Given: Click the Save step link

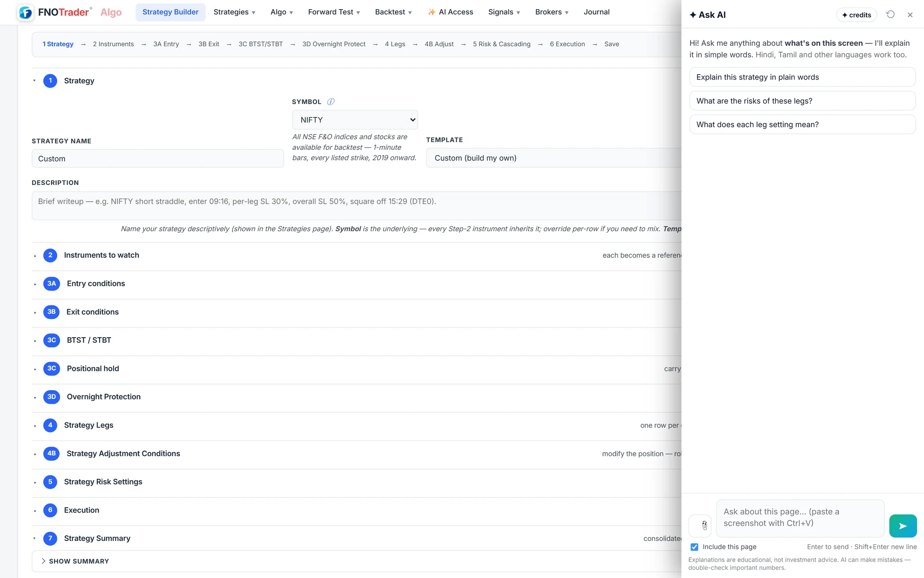Looking at the screenshot, I should (x=612, y=44).
